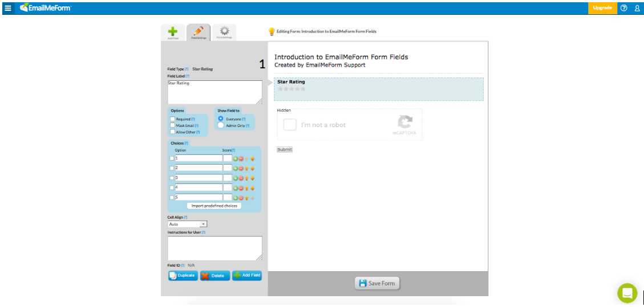Click the Save Form button
Viewport: 644px width, 307px height.
tap(377, 283)
